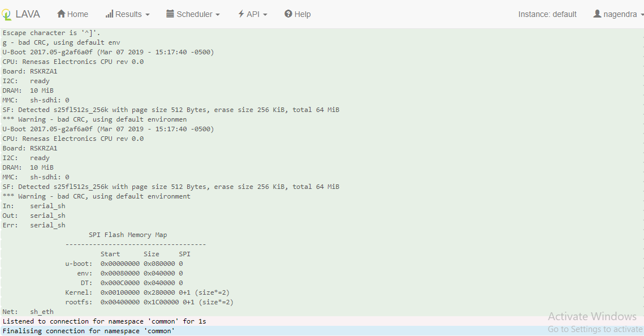644x336 pixels.
Task: Click the Results bar chart icon
Action: pos(109,14)
